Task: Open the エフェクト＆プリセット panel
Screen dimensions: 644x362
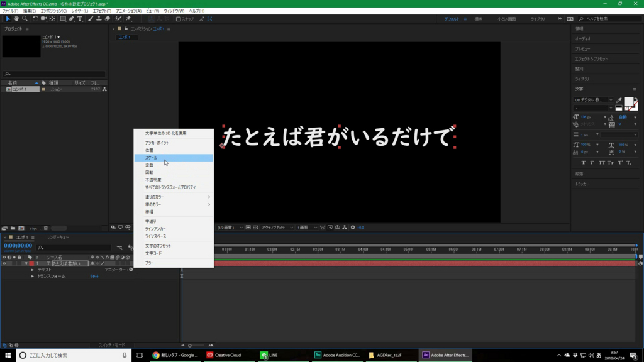Action: coord(591,58)
